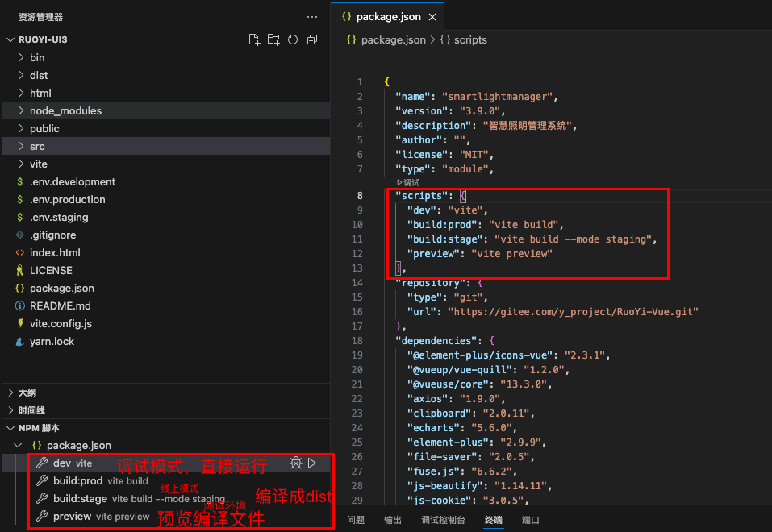Click the New Folder icon in explorer header
772x532 pixels.
click(x=273, y=39)
